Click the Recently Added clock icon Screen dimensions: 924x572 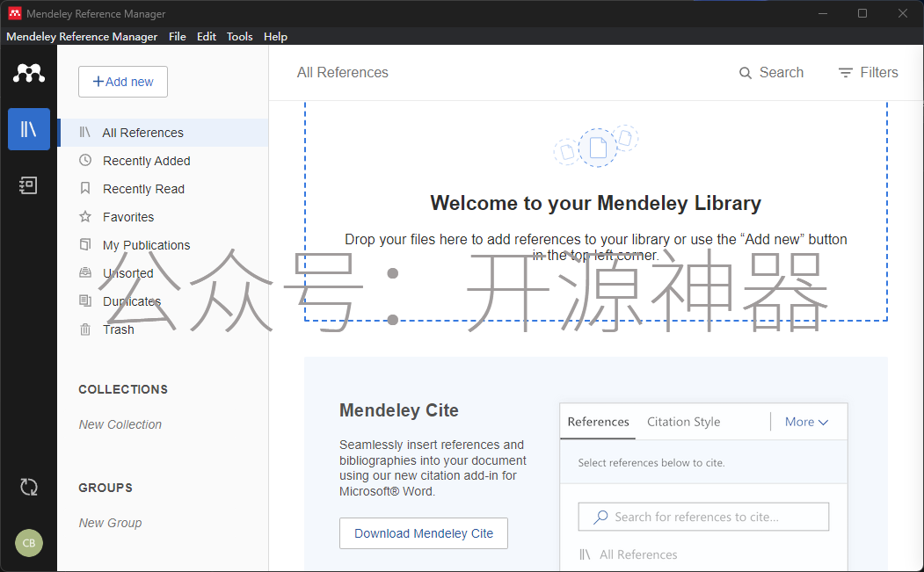point(85,160)
